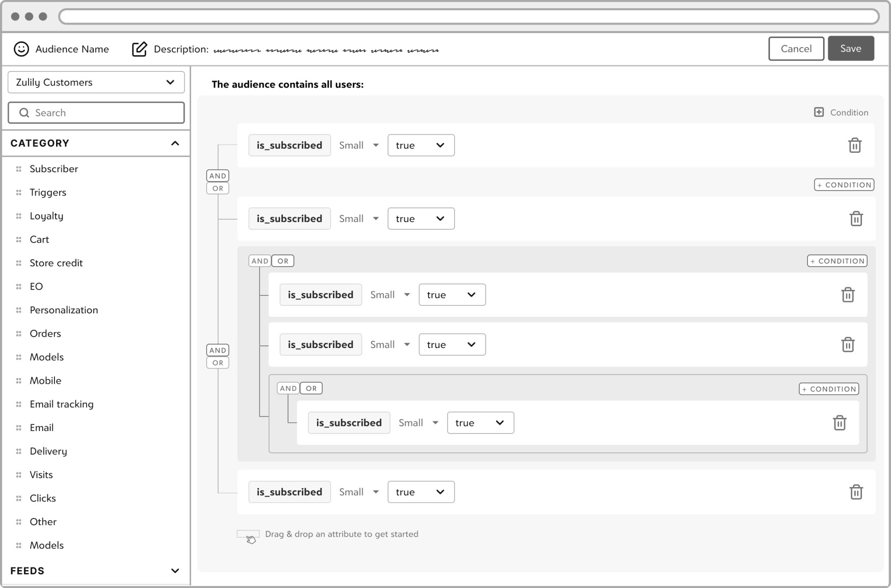This screenshot has width=891, height=588.
Task: Delete the topmost condition row with trash icon
Action: [855, 145]
